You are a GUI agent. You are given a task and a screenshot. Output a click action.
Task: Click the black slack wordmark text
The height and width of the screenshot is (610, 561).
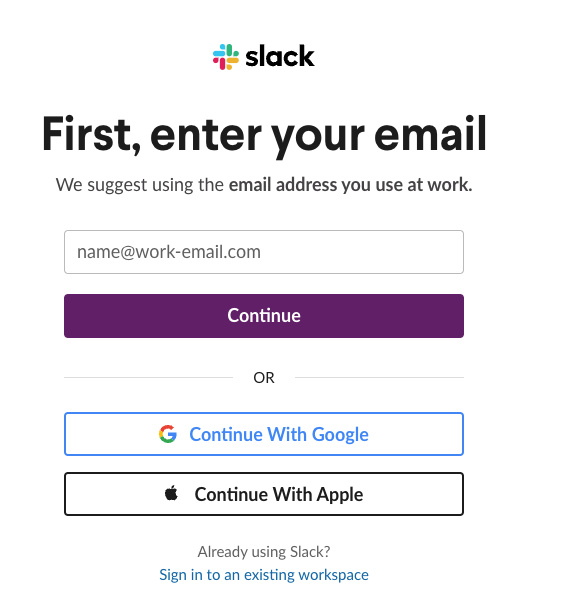(x=280, y=57)
